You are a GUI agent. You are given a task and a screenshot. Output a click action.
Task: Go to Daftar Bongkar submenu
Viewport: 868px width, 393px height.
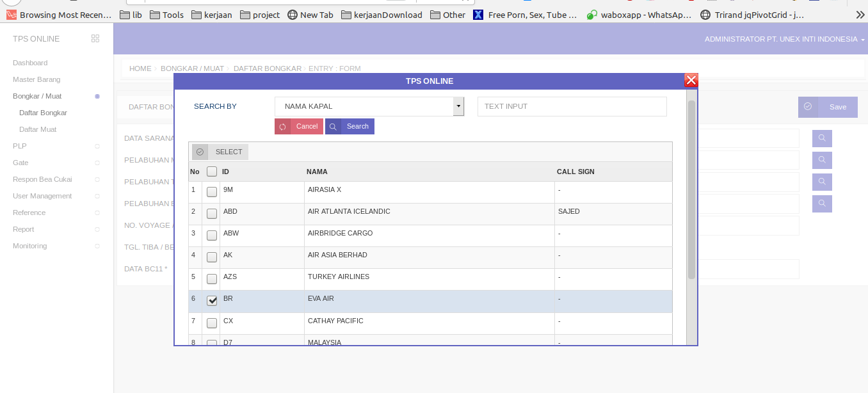click(x=43, y=113)
